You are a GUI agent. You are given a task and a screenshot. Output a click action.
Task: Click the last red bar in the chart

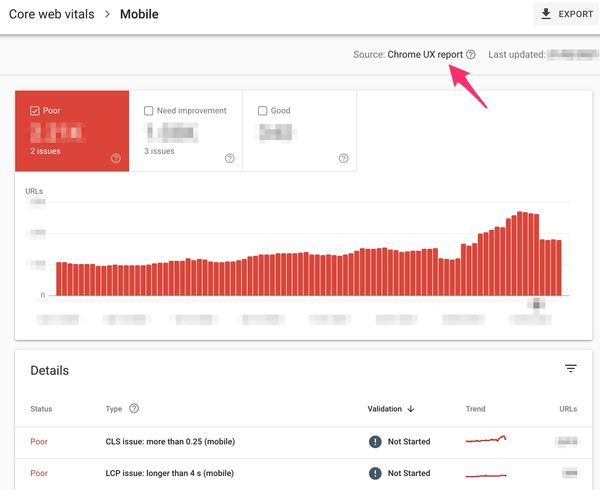click(x=559, y=268)
